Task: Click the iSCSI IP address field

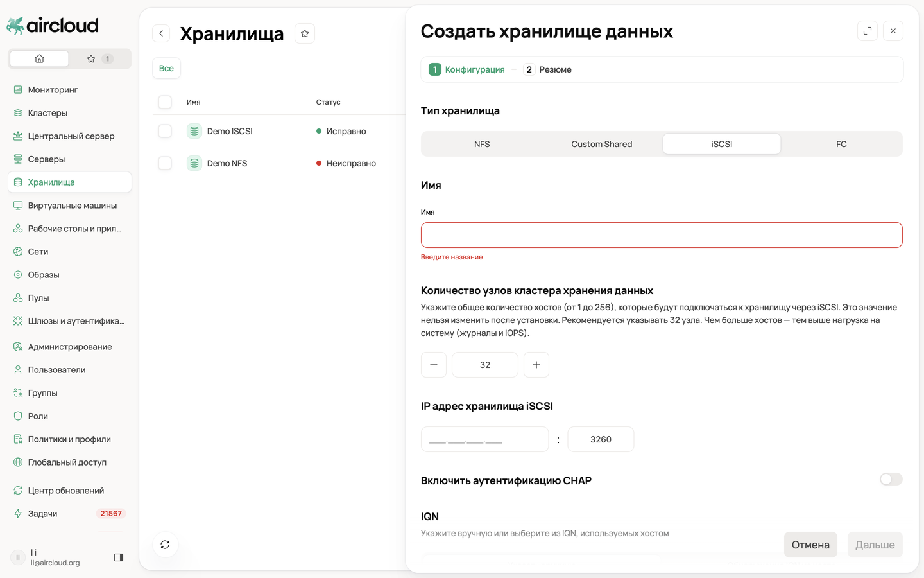Action: point(484,439)
